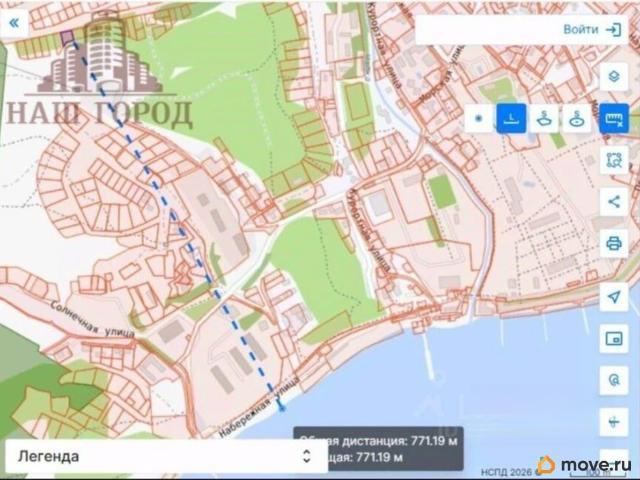
Task: Enable the point coordinate measure tool
Action: [478, 119]
